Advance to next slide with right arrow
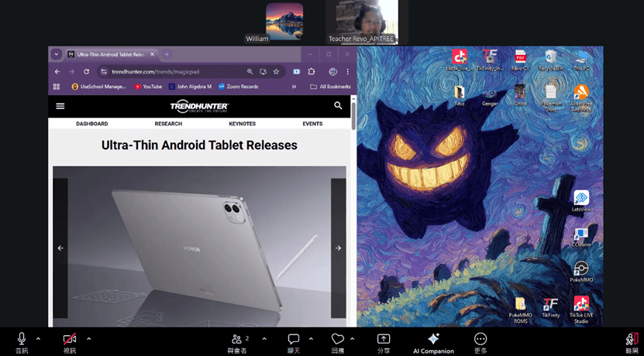This screenshot has height=356, width=644. (x=338, y=248)
